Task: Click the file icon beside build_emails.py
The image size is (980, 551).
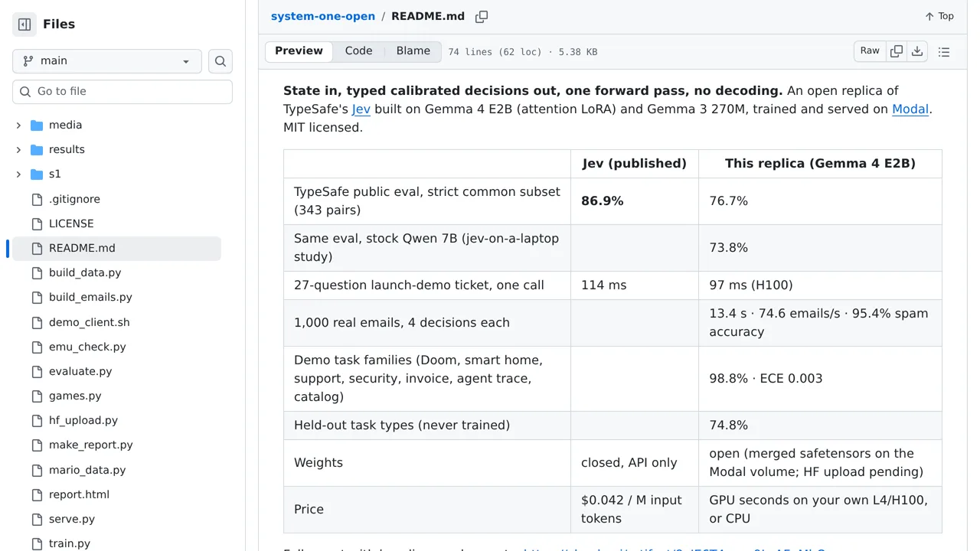Action: point(37,297)
